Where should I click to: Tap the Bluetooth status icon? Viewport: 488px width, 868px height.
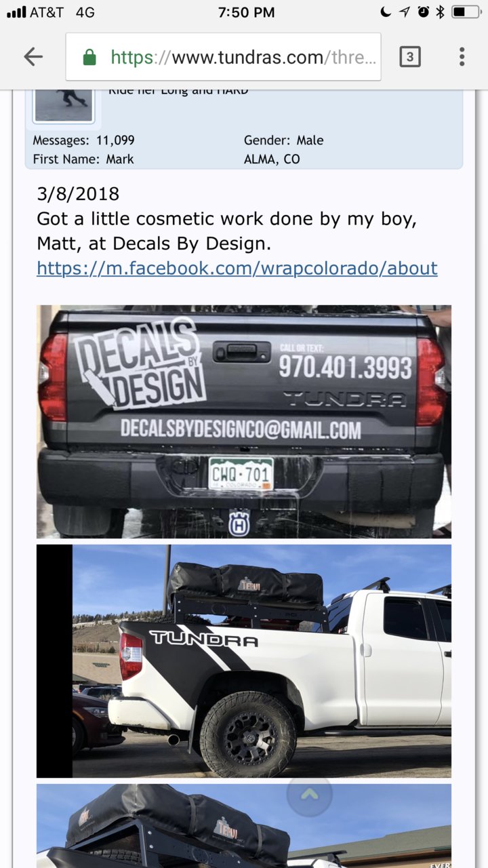click(440, 12)
